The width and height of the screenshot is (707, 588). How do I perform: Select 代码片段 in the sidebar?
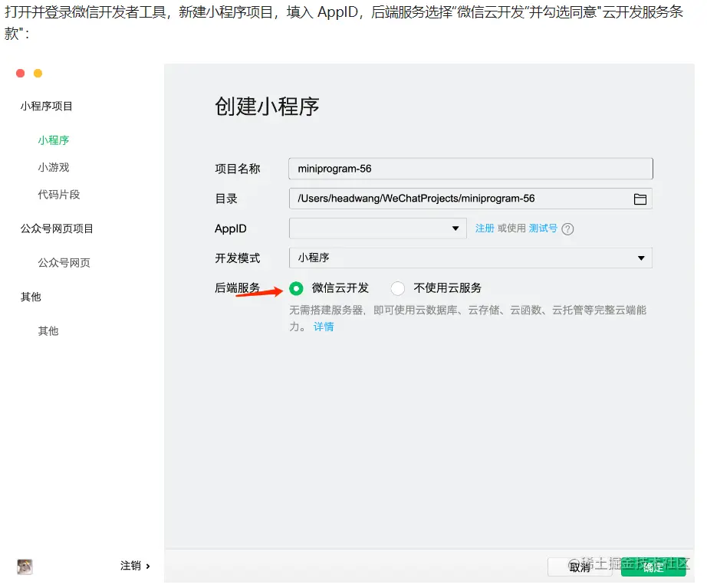pyautogui.click(x=59, y=195)
